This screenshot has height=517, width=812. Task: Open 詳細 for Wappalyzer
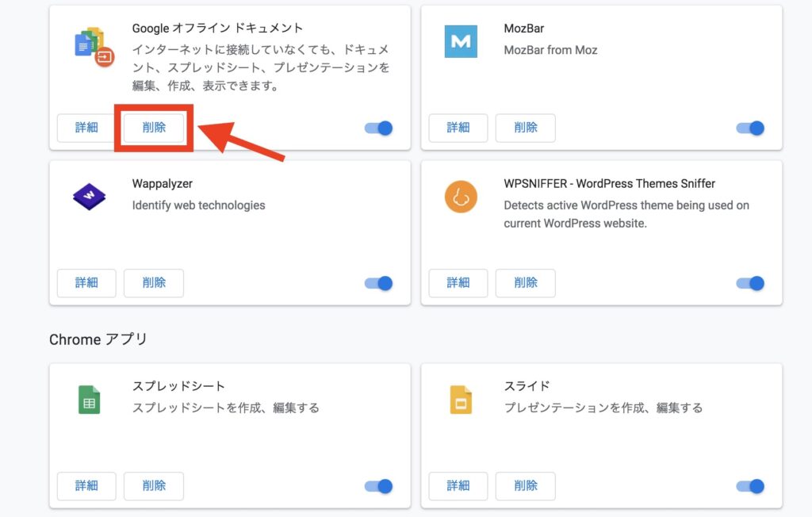86,283
